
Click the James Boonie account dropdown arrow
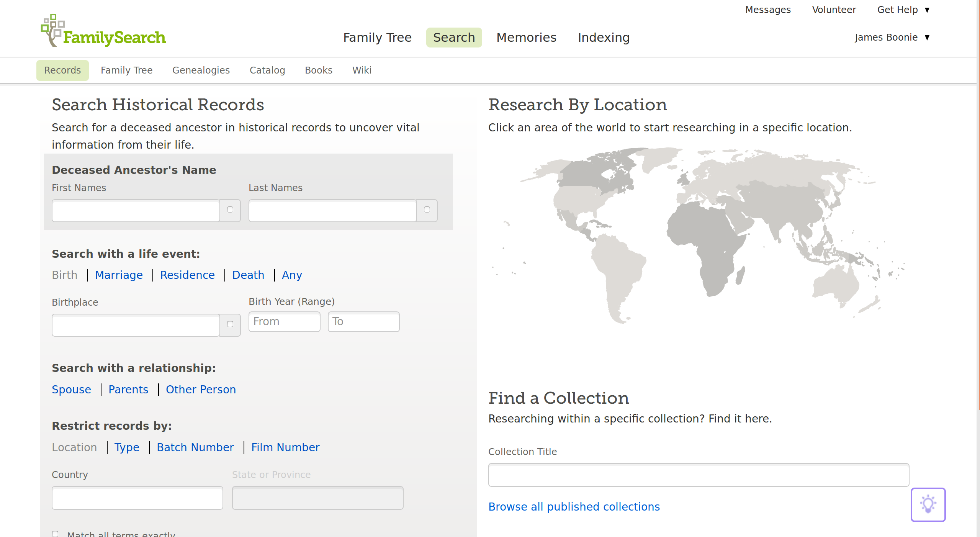tap(928, 37)
